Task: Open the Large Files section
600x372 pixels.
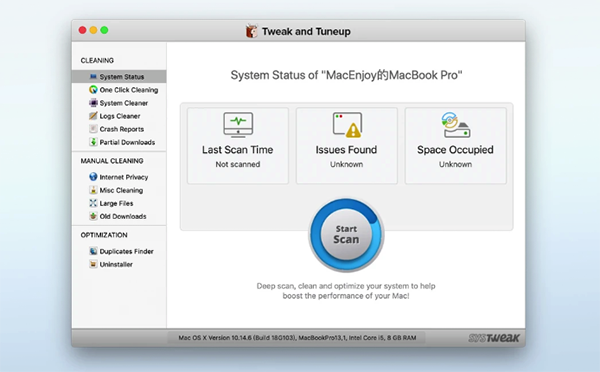Action: pos(119,203)
